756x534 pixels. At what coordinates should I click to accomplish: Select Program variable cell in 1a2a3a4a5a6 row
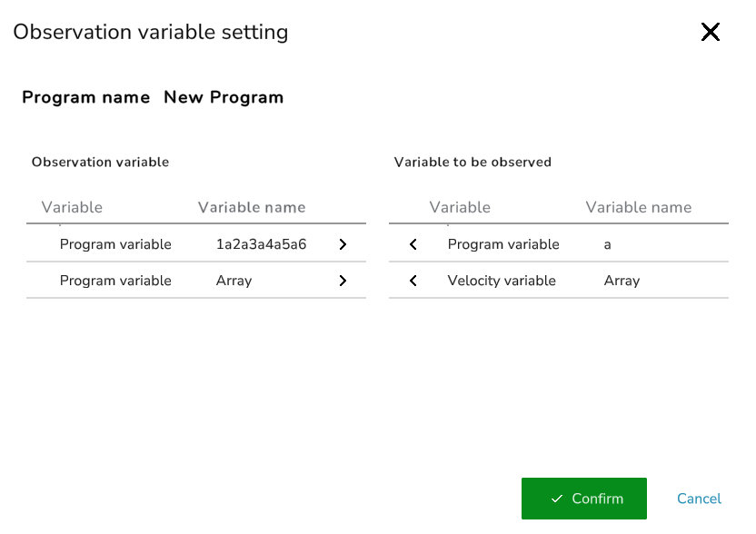[x=115, y=244]
